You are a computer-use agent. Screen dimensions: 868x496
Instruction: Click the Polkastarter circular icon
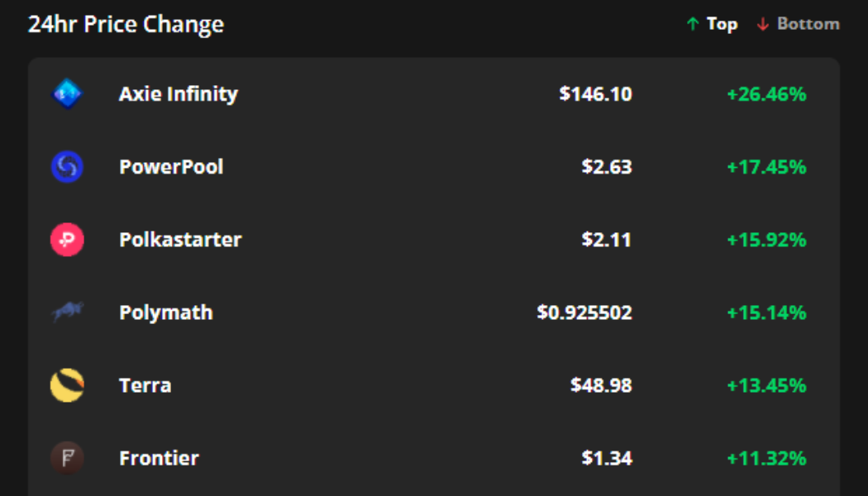tap(67, 239)
